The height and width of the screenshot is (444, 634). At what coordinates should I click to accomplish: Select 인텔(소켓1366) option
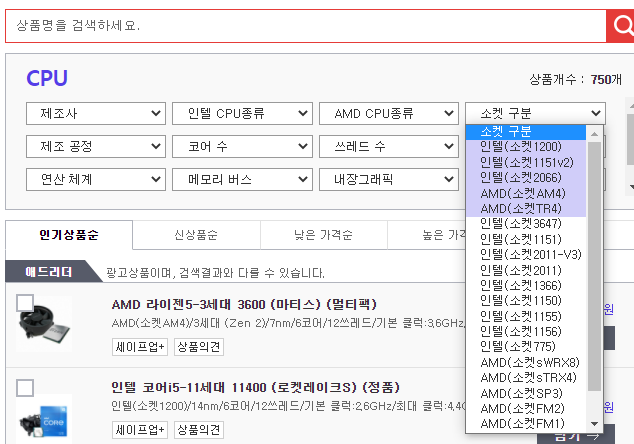(x=526, y=285)
